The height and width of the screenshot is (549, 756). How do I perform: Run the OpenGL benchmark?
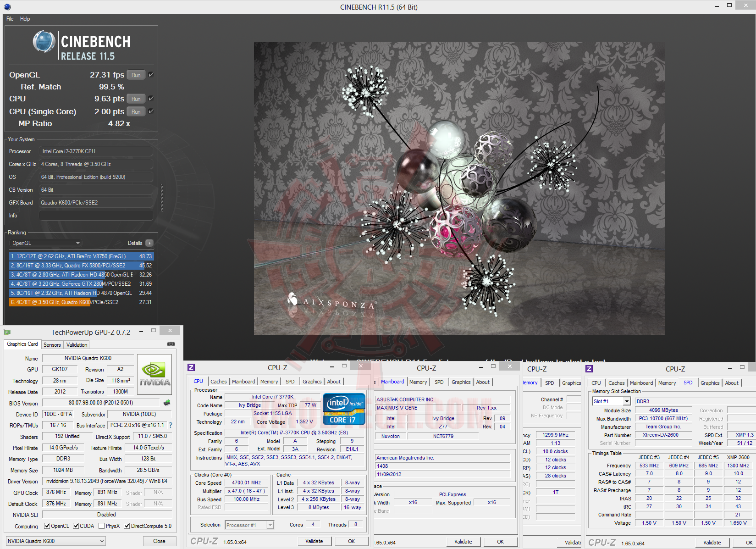(136, 75)
